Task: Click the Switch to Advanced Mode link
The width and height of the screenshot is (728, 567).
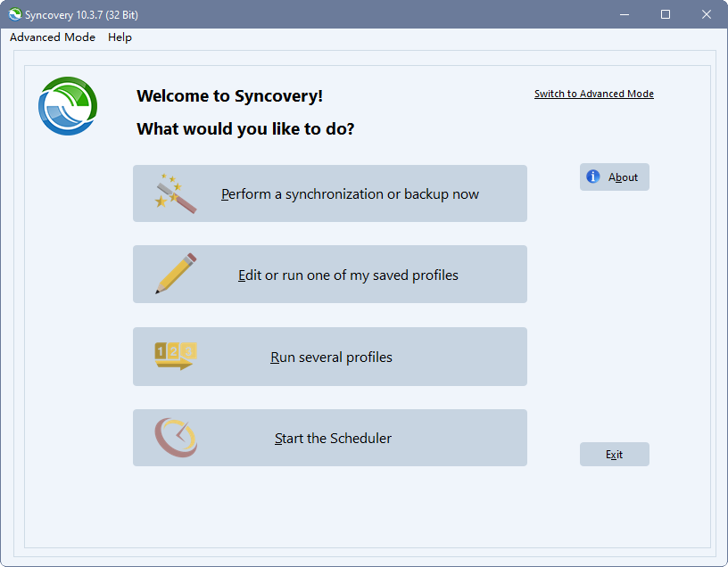Action: 593,94
